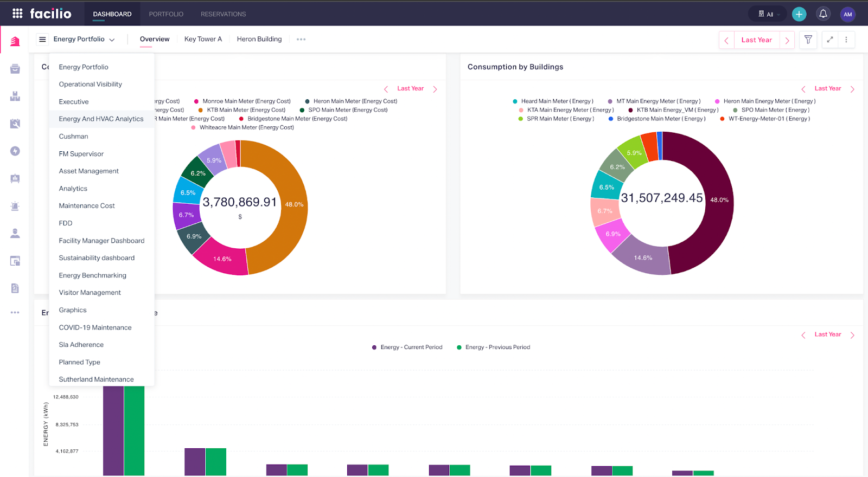This screenshot has width=868, height=477.
Task: Select the Overview tab
Action: pyautogui.click(x=155, y=39)
